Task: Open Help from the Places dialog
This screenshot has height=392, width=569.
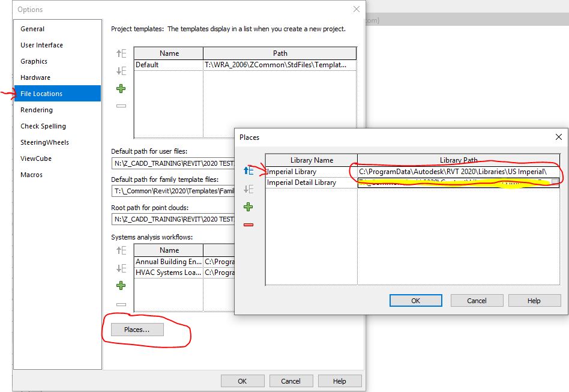Action: [x=534, y=301]
